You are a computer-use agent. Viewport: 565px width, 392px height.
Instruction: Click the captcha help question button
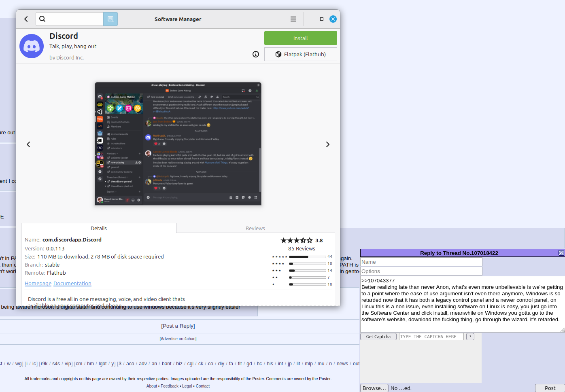coord(470,337)
